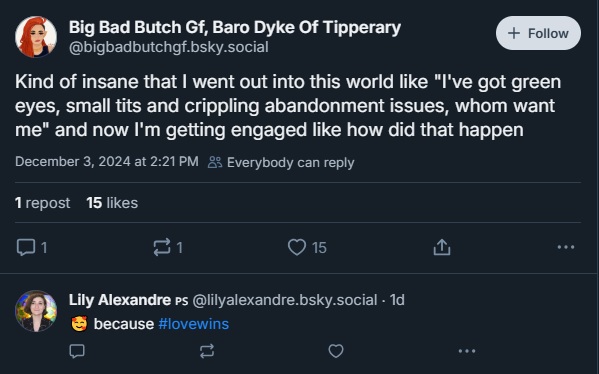Viewport: 599px width, 374px height.
Task: View the 15 likes list
Action: click(x=112, y=203)
